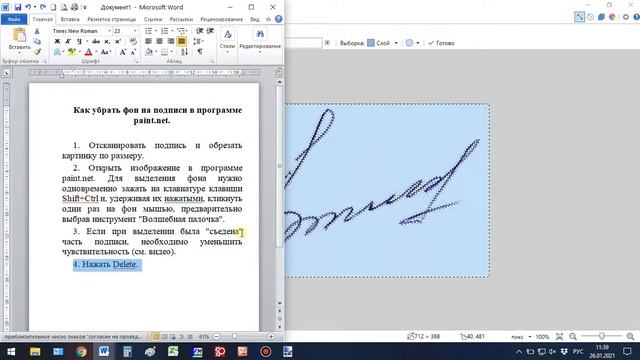Toggle the paint.net Layers window icon
Viewport: 640px width, 360px height.
tap(601, 17)
